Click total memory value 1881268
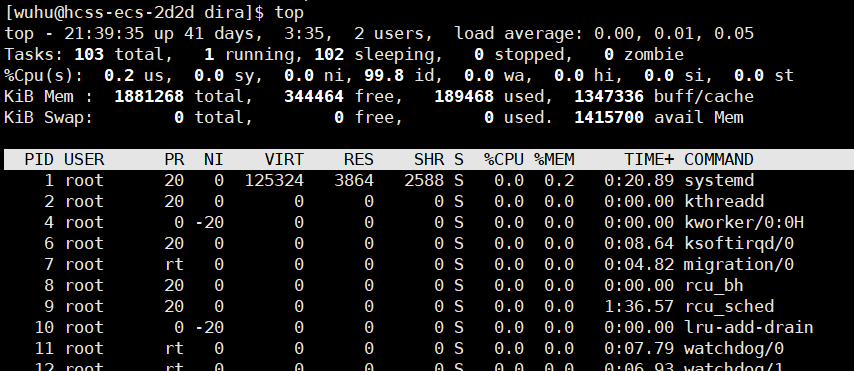 coord(149,96)
